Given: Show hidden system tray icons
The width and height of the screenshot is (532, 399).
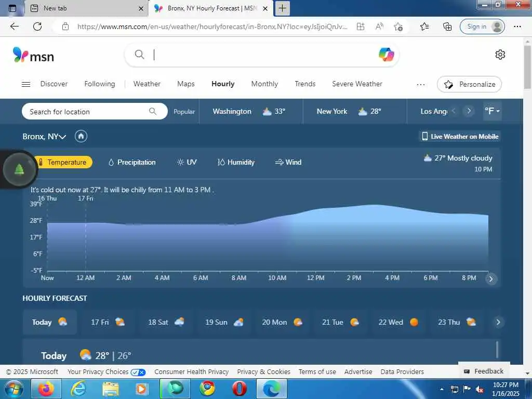Looking at the screenshot, I should (x=442, y=389).
